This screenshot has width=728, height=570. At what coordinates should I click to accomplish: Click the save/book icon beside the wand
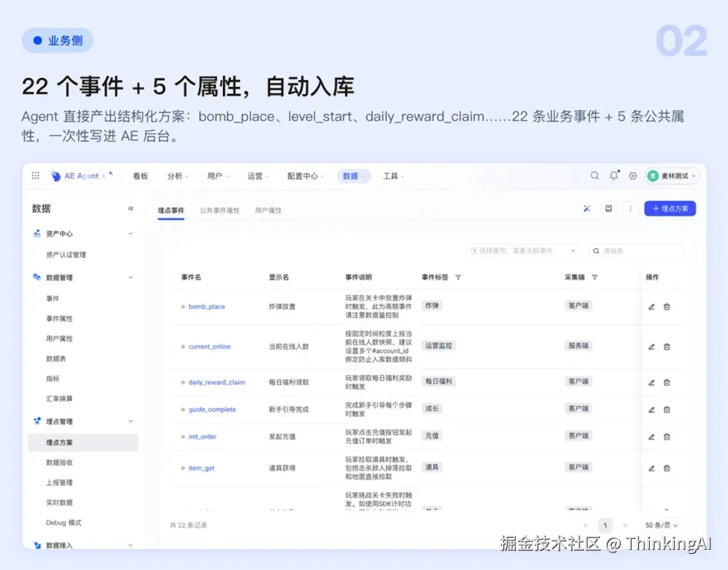click(x=608, y=208)
